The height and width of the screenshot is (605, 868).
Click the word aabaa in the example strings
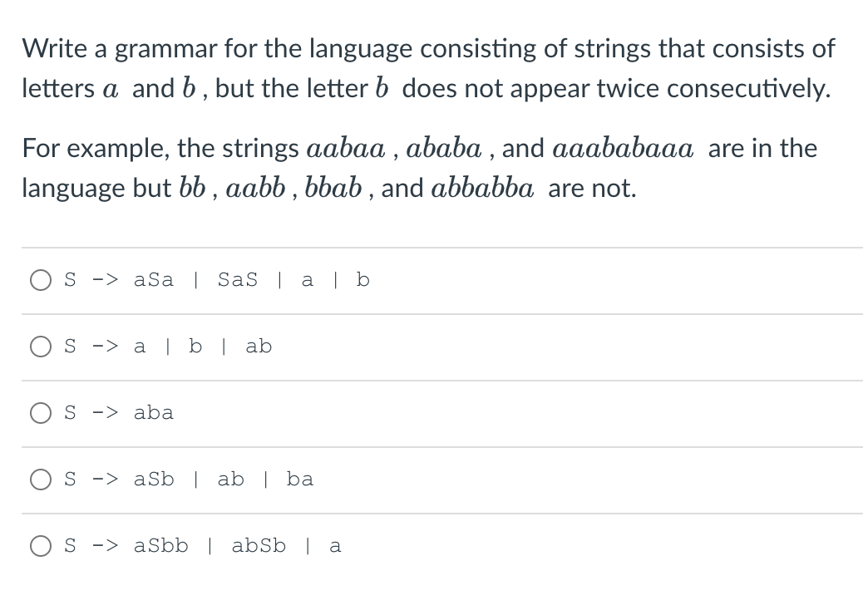point(345,148)
